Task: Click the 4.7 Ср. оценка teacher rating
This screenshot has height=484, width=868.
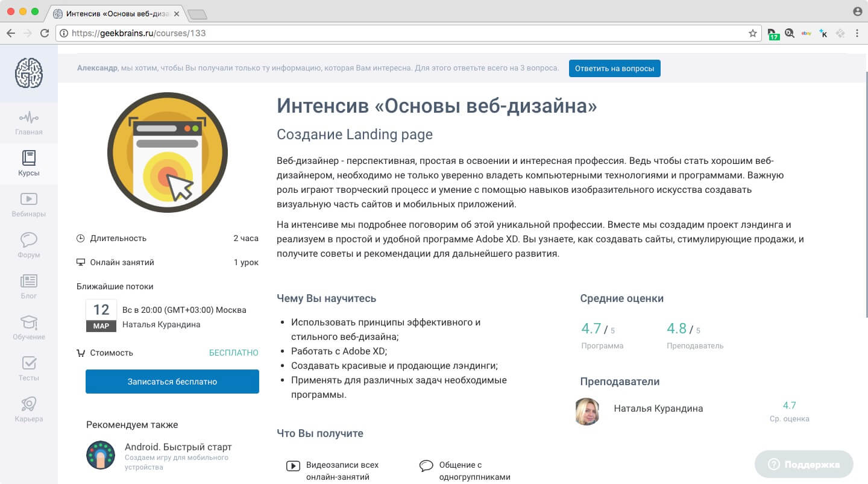Action: 790,406
